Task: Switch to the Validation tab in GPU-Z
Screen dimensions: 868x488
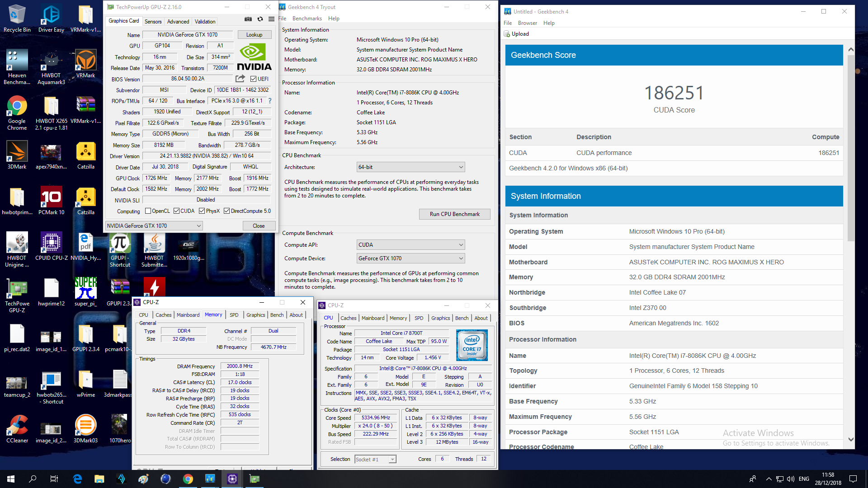Action: [x=205, y=21]
